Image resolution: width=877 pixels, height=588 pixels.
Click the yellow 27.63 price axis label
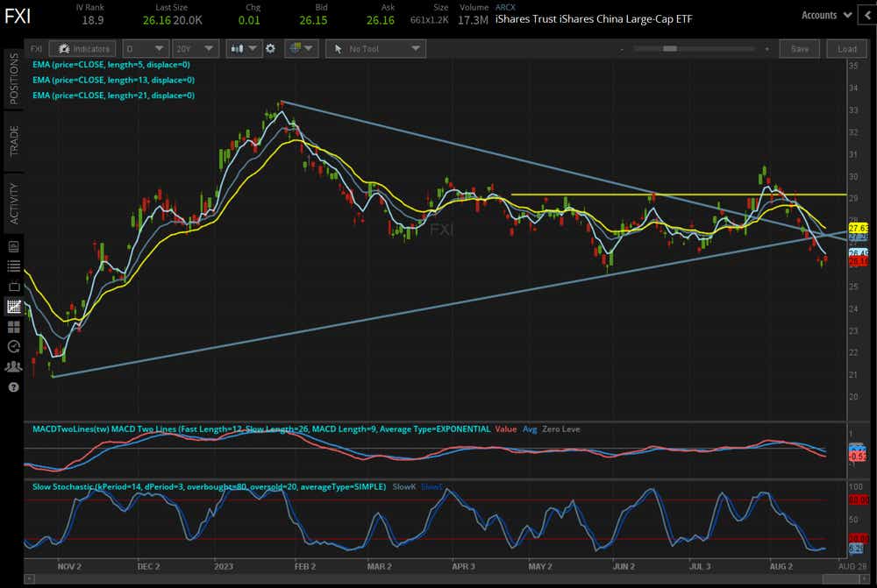(x=858, y=228)
